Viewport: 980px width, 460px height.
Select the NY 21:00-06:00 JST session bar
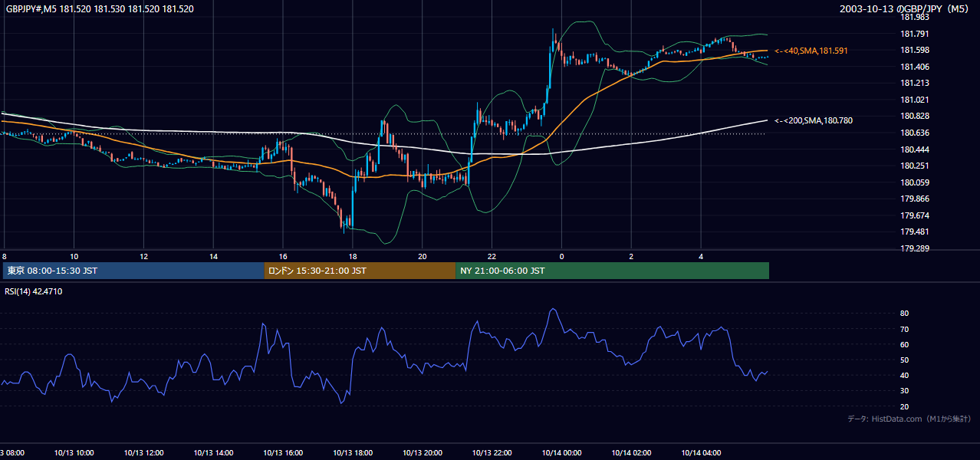(x=612, y=271)
